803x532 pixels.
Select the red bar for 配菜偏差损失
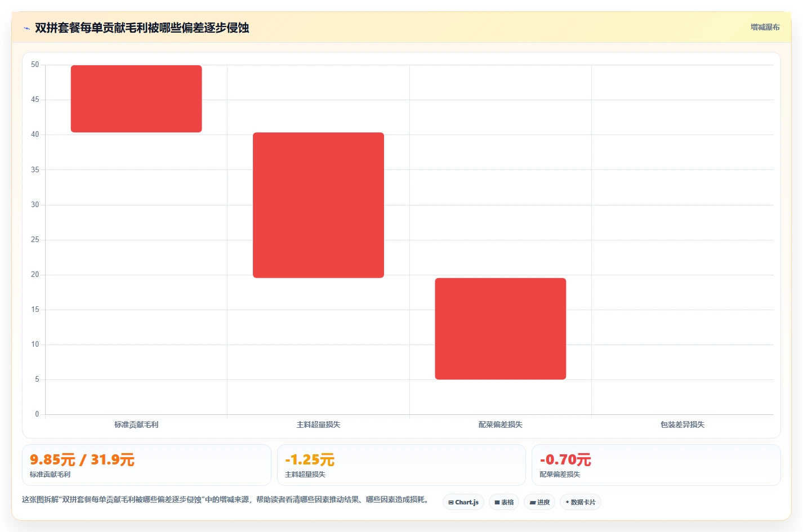click(501, 329)
